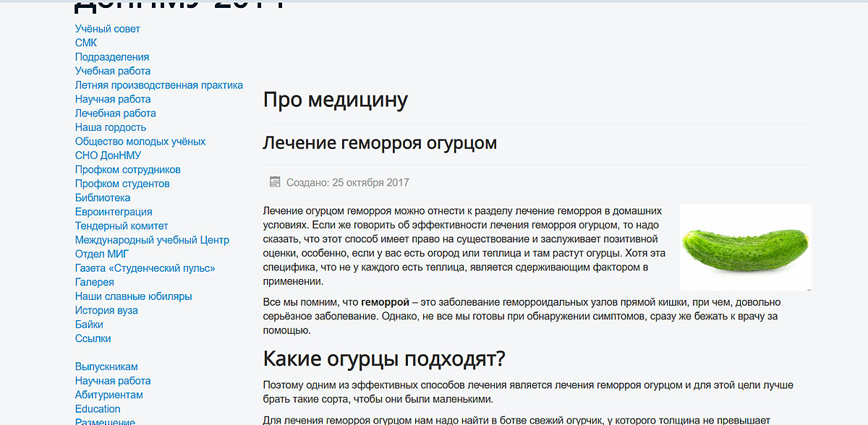Click the Education link
Screen dimensions: 868x425
click(x=98, y=409)
